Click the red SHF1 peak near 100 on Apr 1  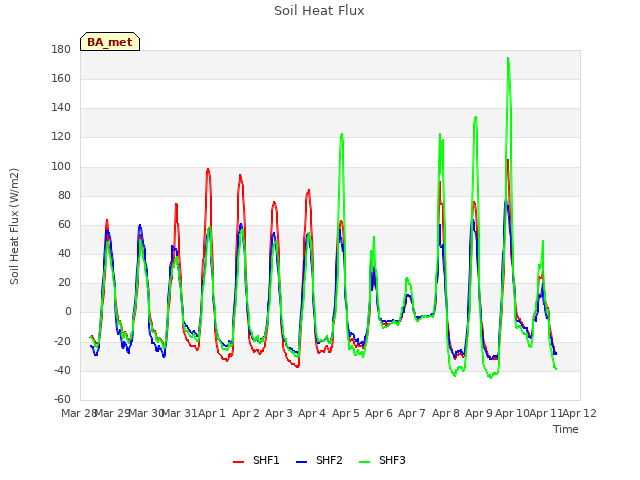click(x=208, y=169)
